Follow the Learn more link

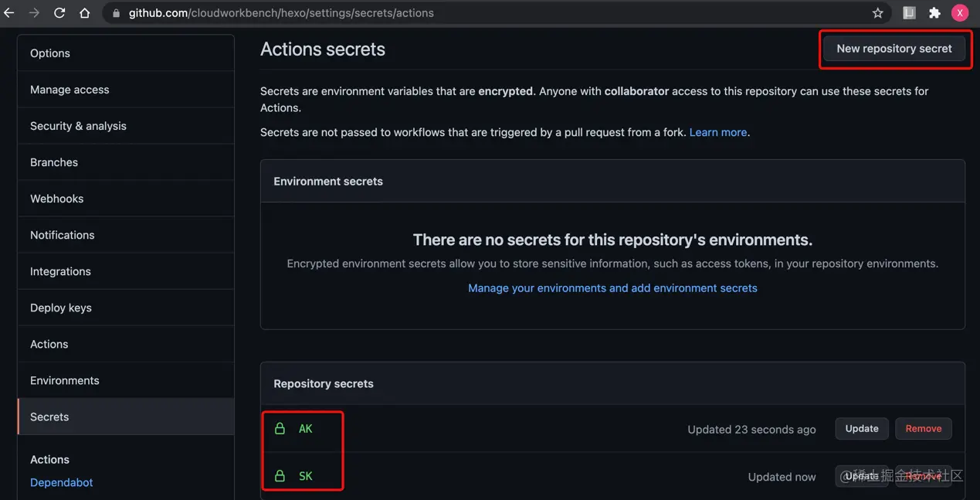717,132
